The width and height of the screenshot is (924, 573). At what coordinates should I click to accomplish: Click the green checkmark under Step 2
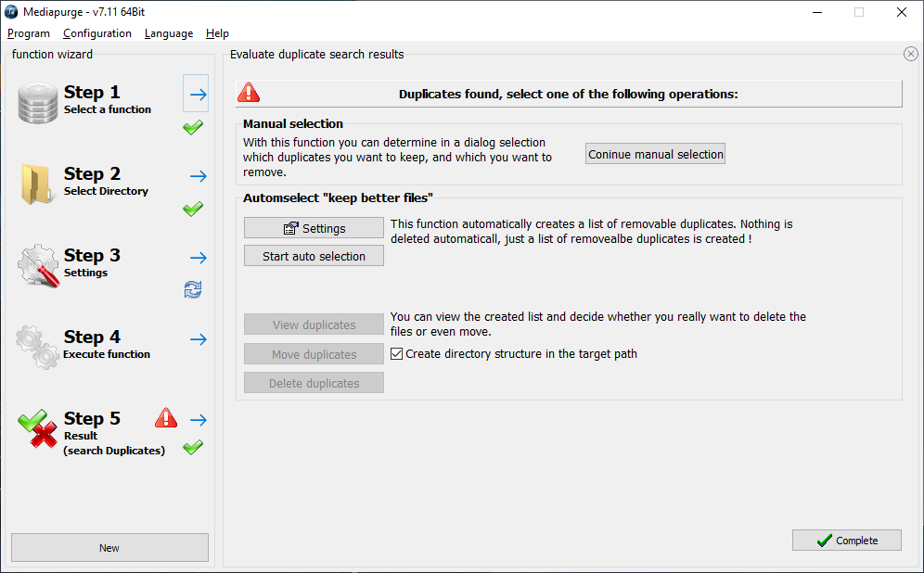point(193,209)
